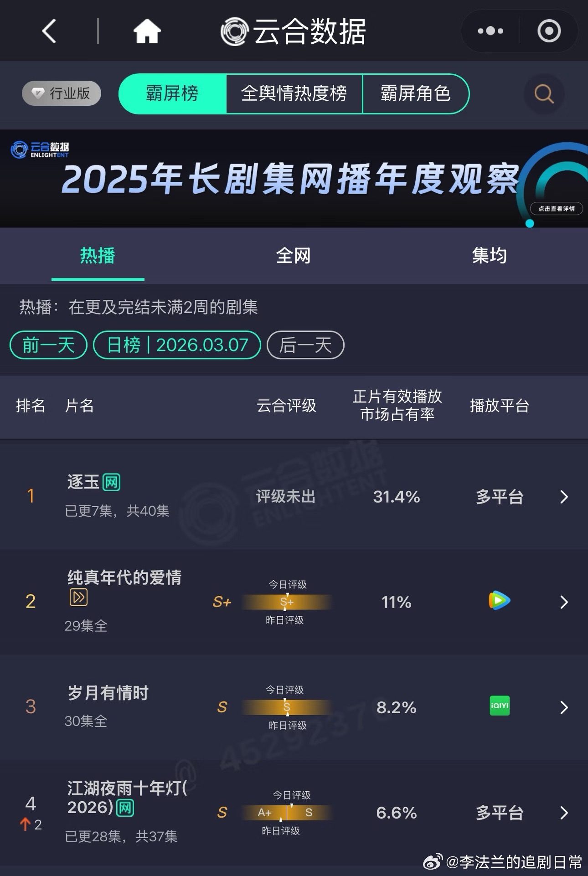Switch to the 霸屏角色 tab
588x876 pixels.
coord(415,94)
